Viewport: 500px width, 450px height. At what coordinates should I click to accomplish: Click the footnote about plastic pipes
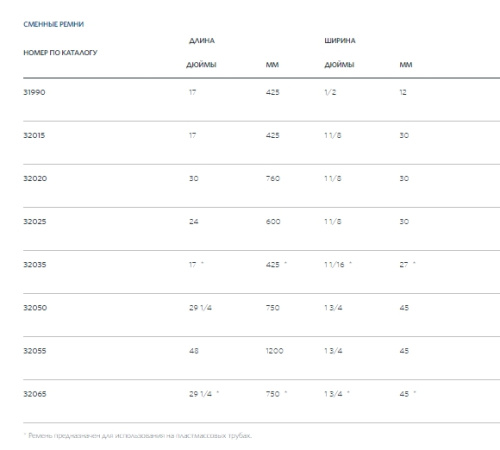(x=138, y=436)
